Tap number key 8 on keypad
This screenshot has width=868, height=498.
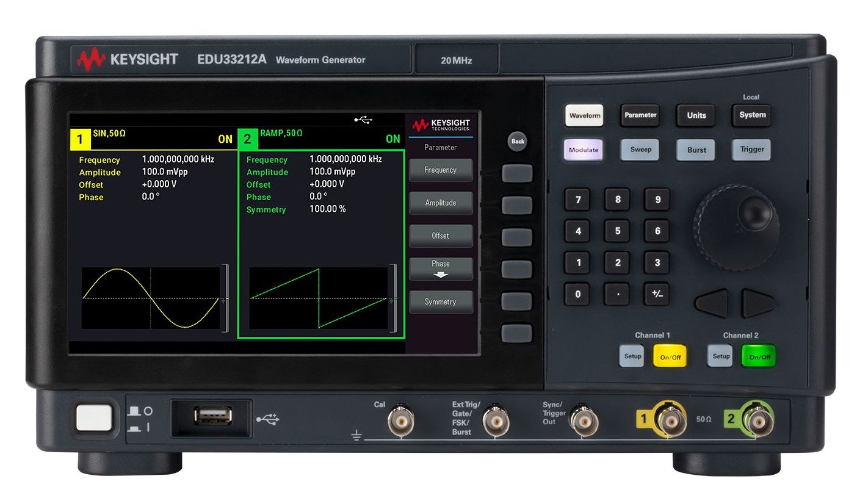[x=618, y=200]
